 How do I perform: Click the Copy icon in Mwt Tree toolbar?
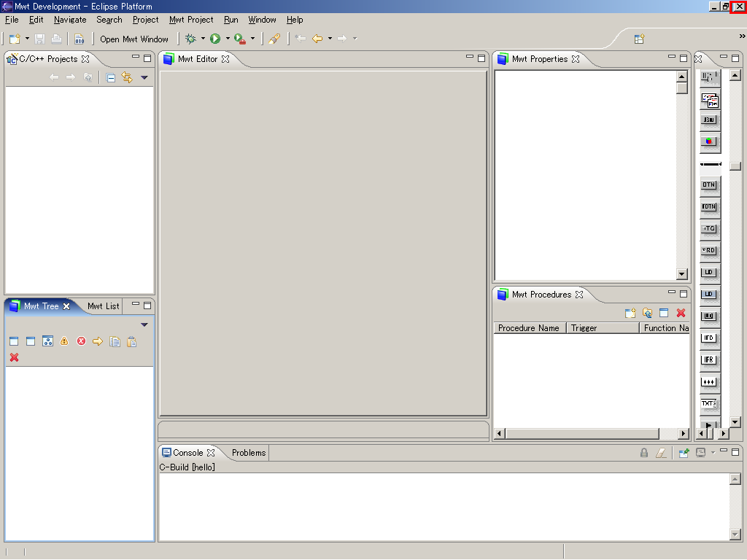(115, 341)
